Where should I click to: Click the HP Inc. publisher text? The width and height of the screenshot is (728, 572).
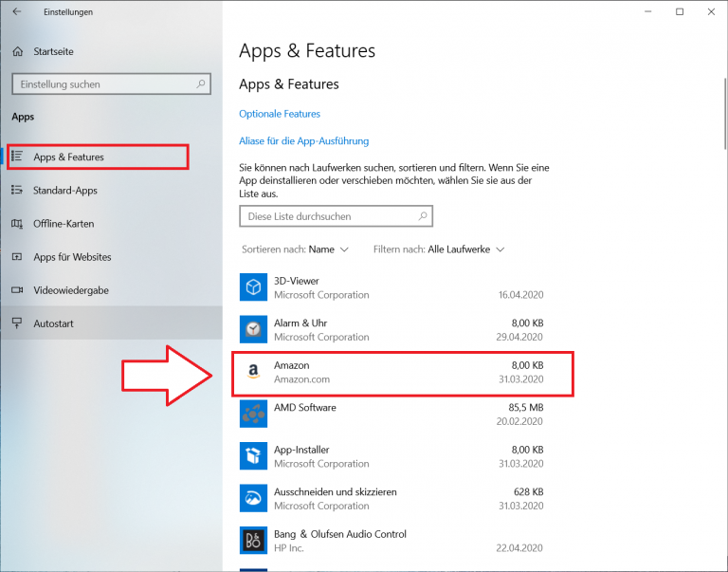289,548
